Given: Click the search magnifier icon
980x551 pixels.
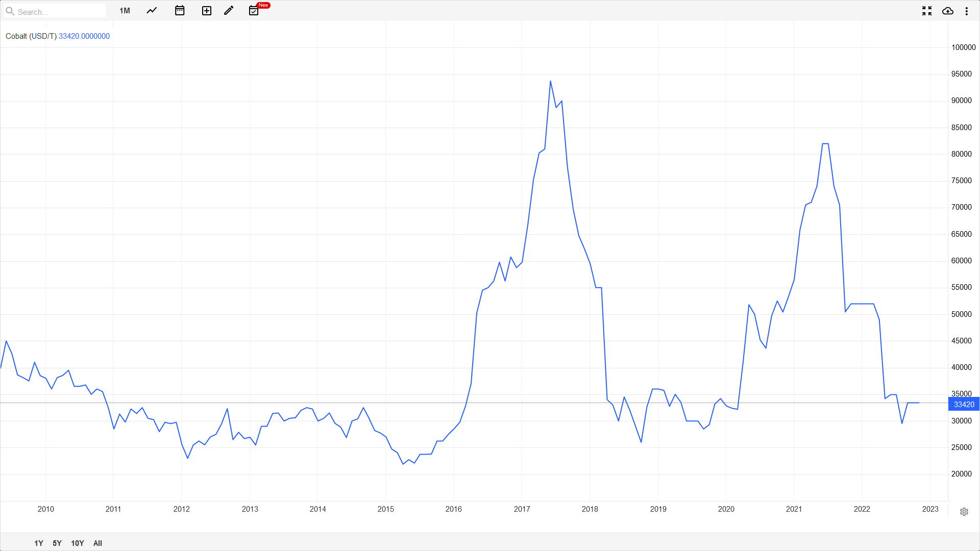Looking at the screenshot, I should (x=10, y=11).
